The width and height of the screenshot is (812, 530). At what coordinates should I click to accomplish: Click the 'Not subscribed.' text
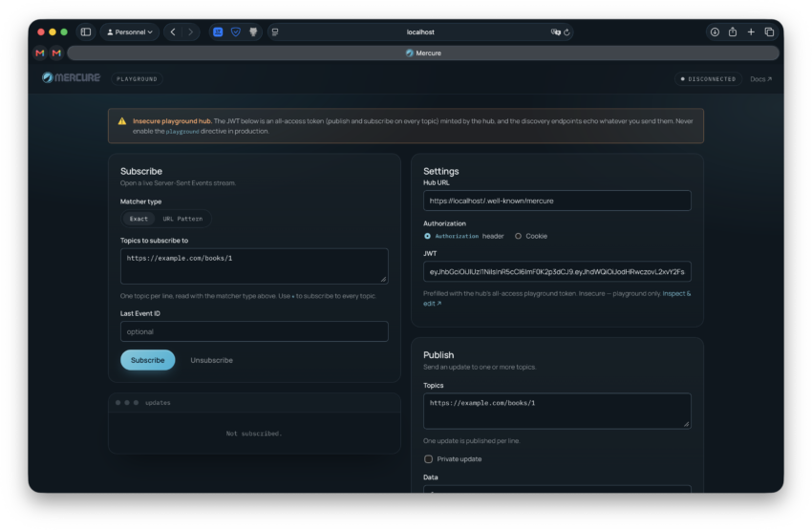click(254, 434)
